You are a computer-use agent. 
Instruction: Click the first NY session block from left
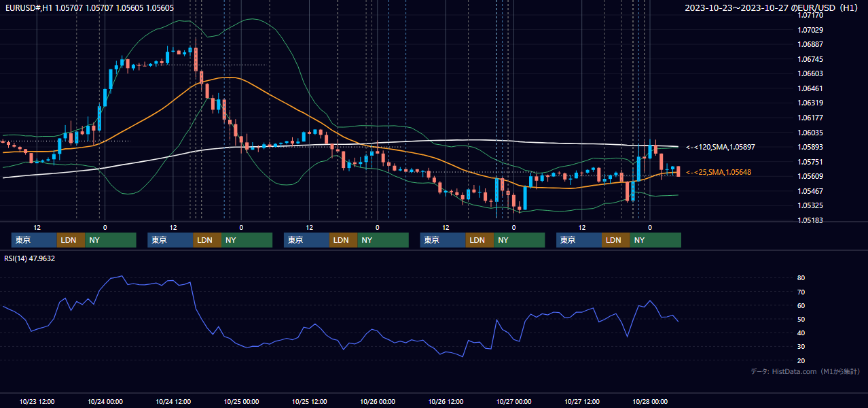[x=111, y=240]
